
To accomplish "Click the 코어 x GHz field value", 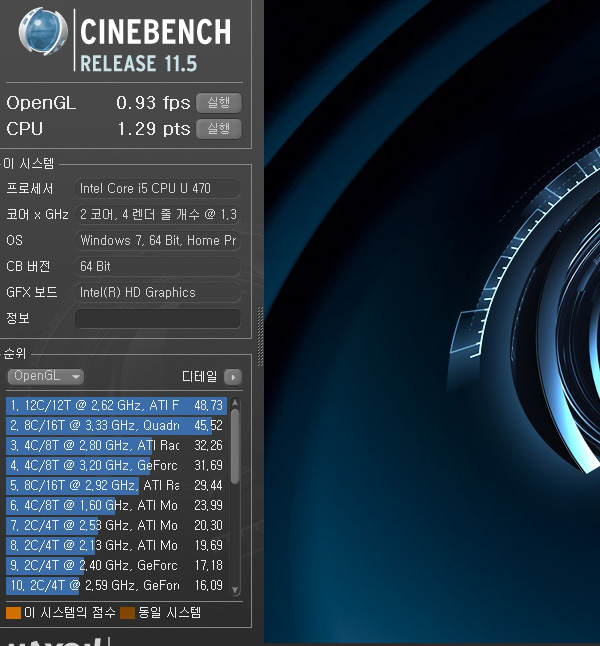I will coord(157,215).
